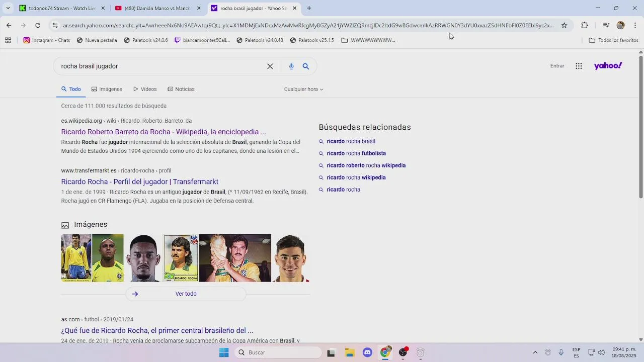The width and height of the screenshot is (644, 362).
Task: Open the Todos los favoritos folder
Action: [613, 40]
